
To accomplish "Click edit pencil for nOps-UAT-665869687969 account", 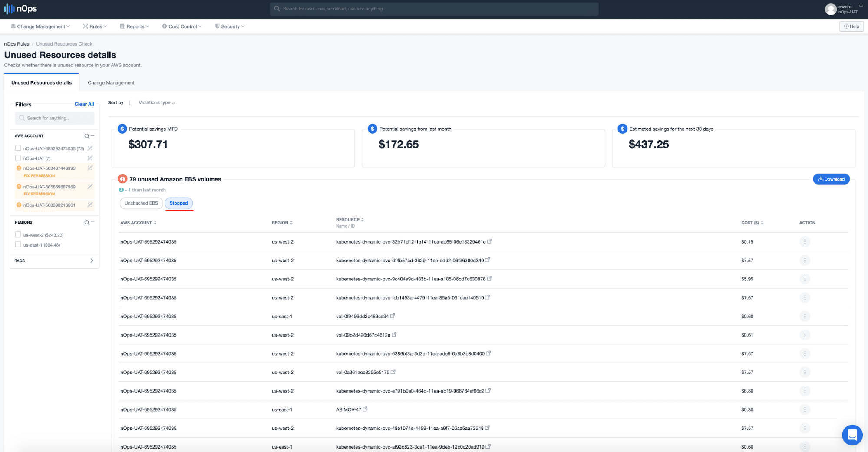I will tap(90, 187).
